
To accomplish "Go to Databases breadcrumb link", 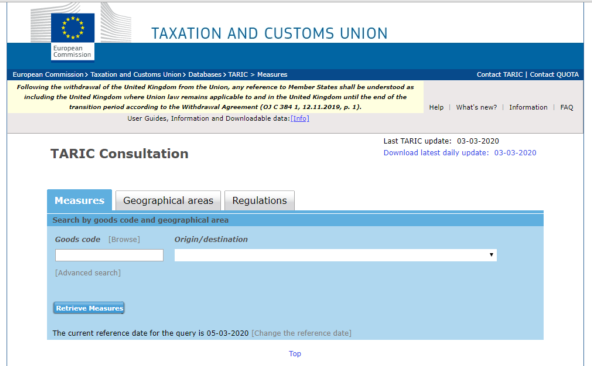I will tap(205, 74).
